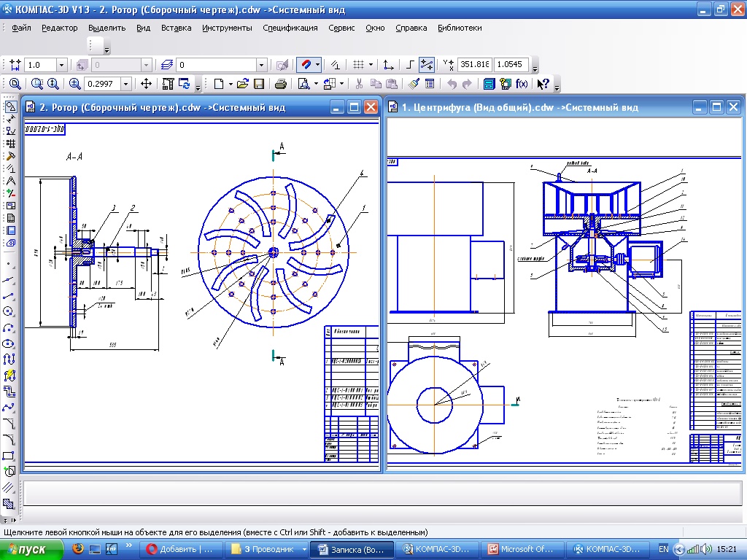Select the Circle tool
Viewport: 747px width, 560px height.
pyautogui.click(x=9, y=311)
